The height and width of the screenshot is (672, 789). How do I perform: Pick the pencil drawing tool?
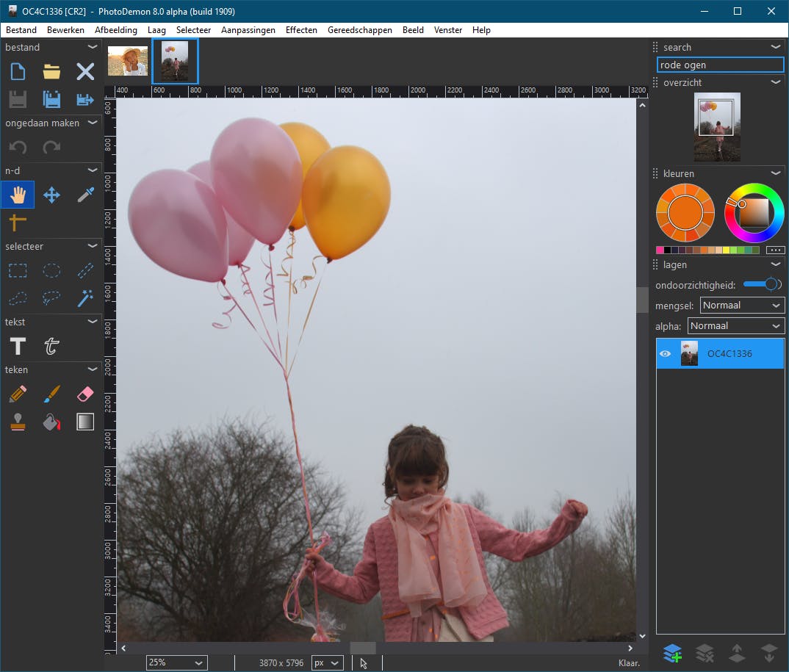[x=18, y=394]
